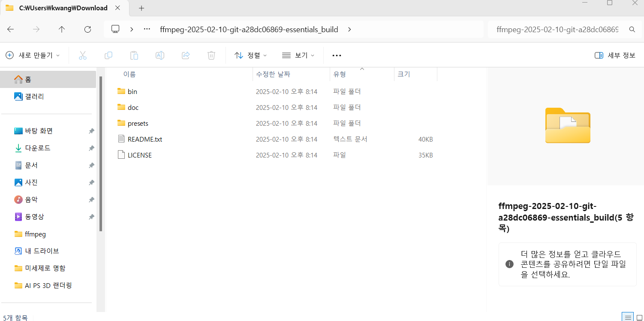Show hidden path segments via ellipsis
This screenshot has height=321, width=644.
[147, 29]
